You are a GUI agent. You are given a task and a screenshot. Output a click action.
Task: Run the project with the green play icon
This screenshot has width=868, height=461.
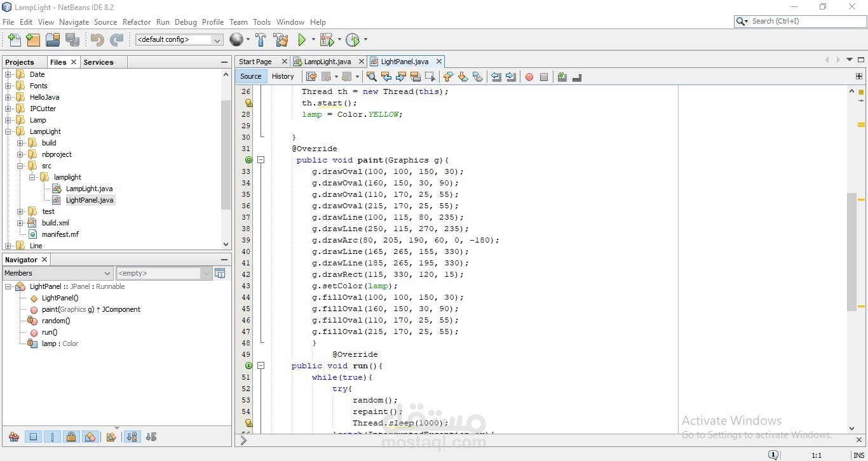(302, 40)
